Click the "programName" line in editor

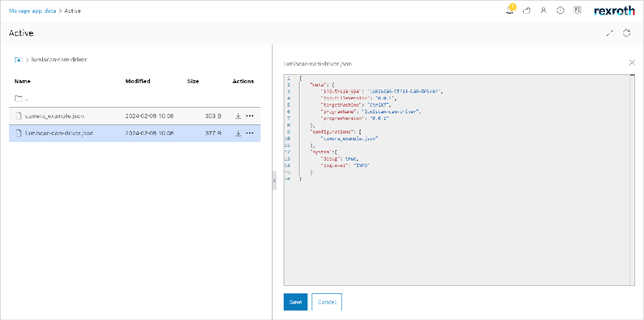(371, 111)
